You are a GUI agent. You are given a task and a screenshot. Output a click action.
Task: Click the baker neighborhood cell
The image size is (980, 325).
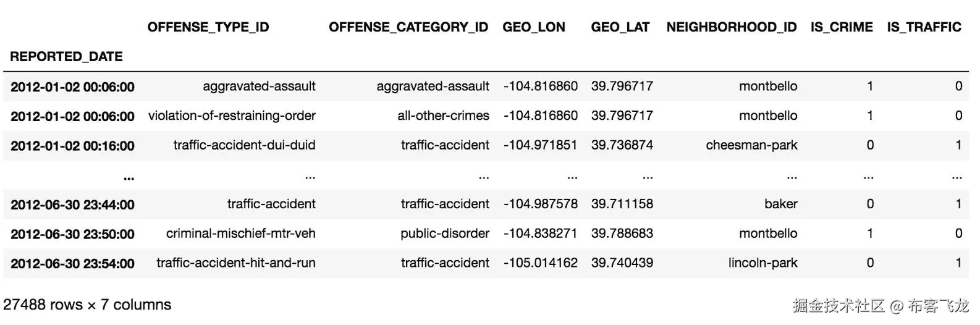point(780,204)
